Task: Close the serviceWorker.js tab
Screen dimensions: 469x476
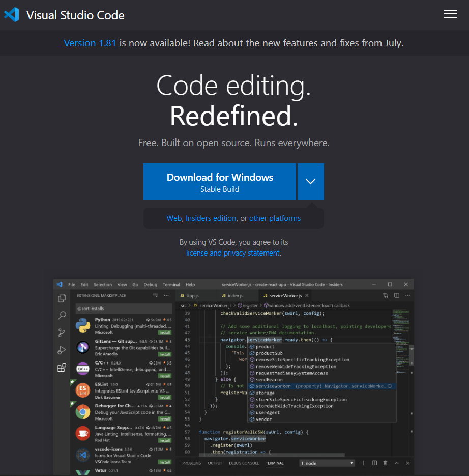Action: point(307,296)
